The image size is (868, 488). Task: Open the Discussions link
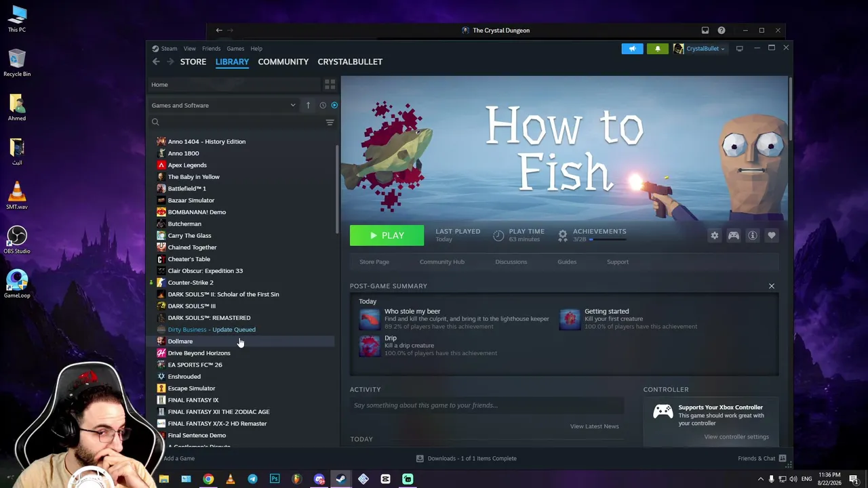[511, 262]
